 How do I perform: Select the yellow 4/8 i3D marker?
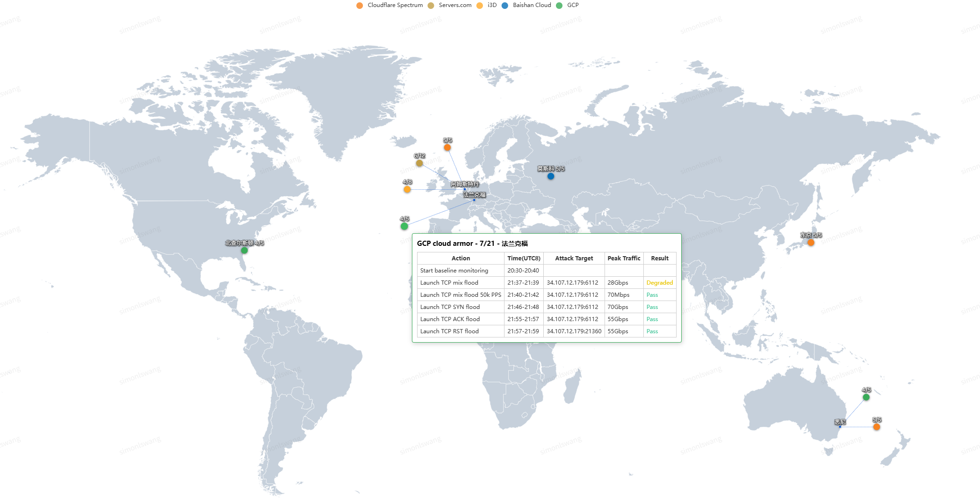click(407, 189)
